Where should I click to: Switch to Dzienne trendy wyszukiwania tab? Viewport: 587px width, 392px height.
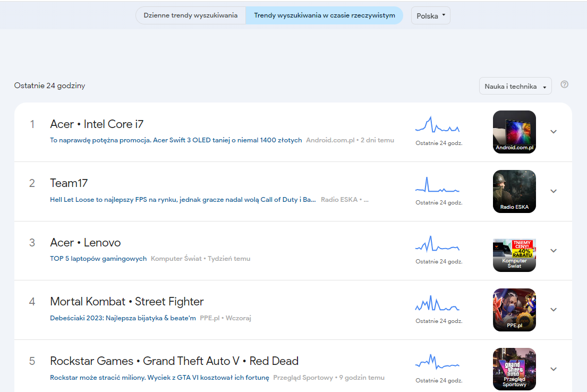(191, 15)
